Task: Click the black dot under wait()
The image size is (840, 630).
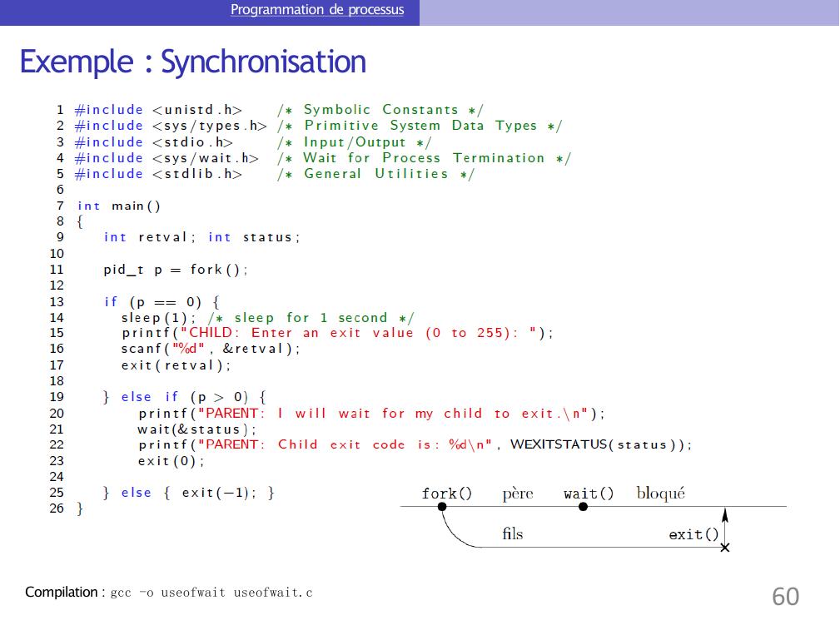Action: pyautogui.click(x=583, y=507)
